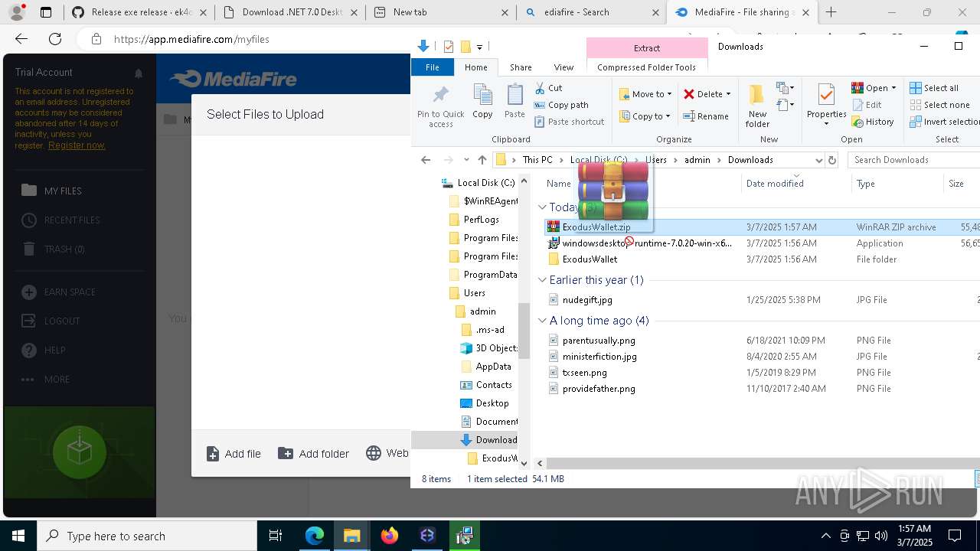
Task: Expand the Open dropdown in ribbon
Action: [x=893, y=88]
